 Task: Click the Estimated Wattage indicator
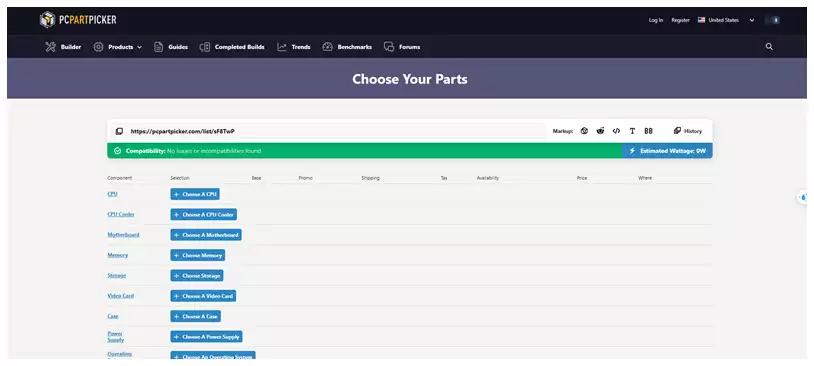tap(667, 151)
